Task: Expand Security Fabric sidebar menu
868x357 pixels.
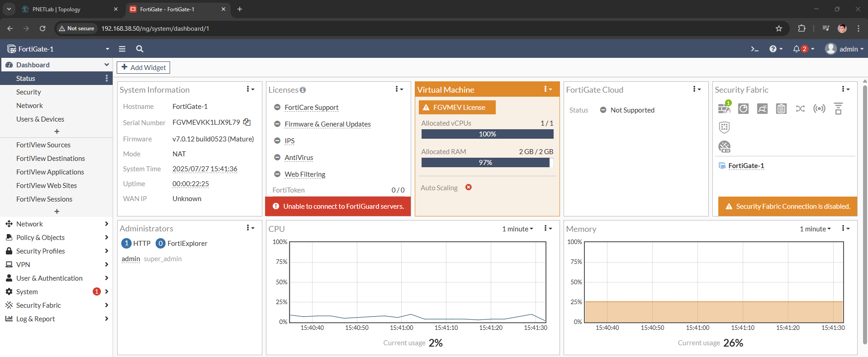Action: [x=56, y=305]
